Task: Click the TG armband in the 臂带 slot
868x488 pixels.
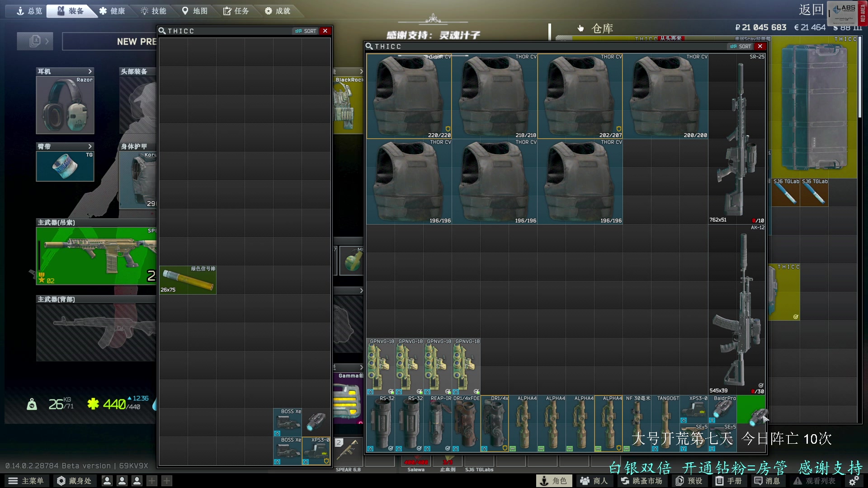Action: (x=65, y=166)
